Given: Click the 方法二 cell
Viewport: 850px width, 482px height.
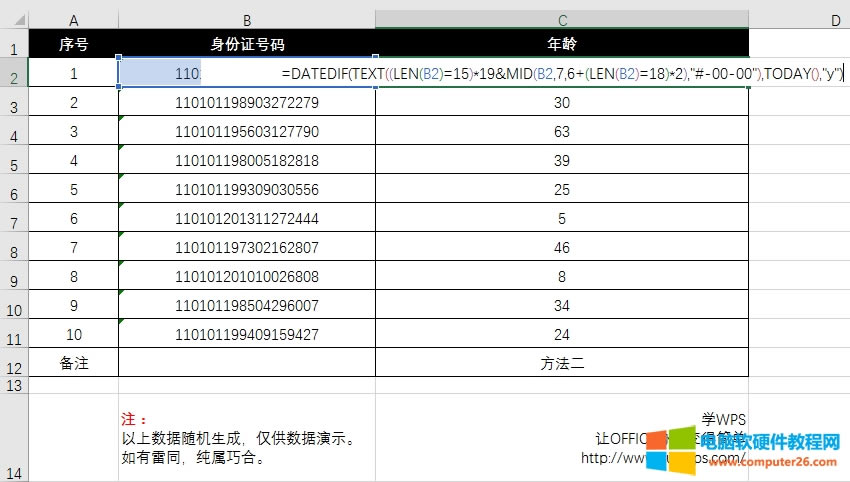Looking at the screenshot, I should point(562,363).
